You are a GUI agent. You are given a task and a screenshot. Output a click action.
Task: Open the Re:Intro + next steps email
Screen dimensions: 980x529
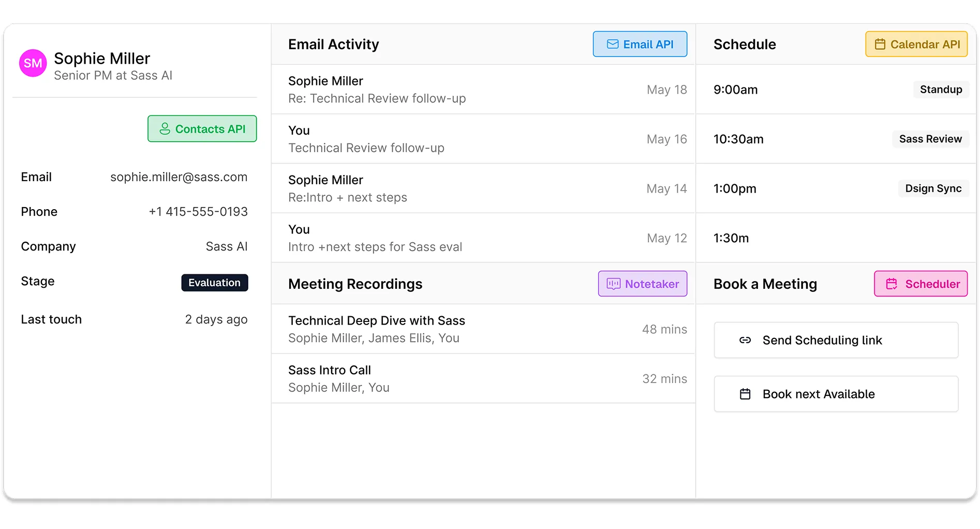pyautogui.click(x=483, y=188)
